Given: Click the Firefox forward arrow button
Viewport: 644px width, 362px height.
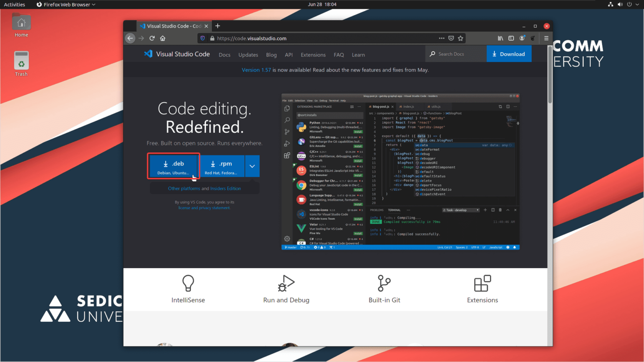Looking at the screenshot, I should pos(141,38).
